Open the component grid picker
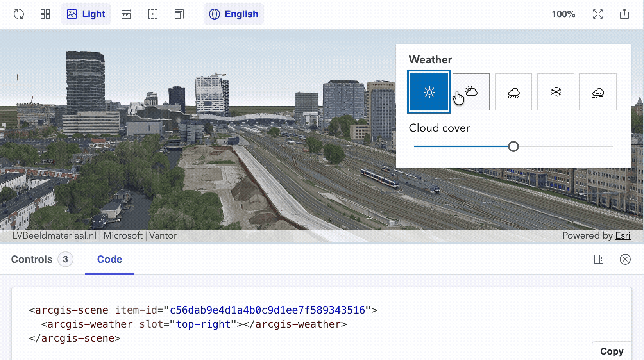 pyautogui.click(x=45, y=14)
